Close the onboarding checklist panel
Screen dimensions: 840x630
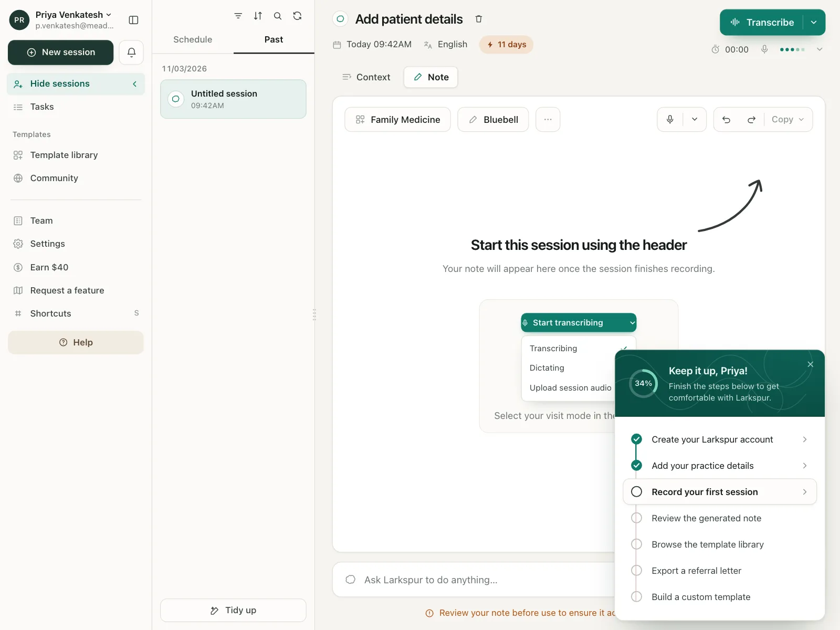click(x=811, y=364)
